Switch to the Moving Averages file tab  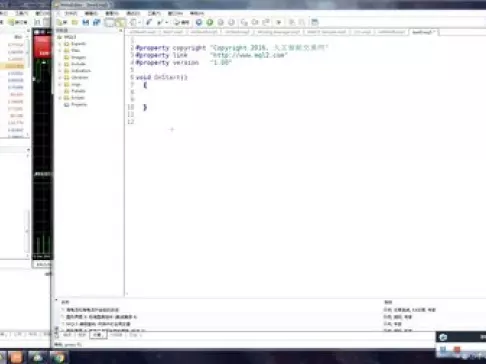[278, 32]
